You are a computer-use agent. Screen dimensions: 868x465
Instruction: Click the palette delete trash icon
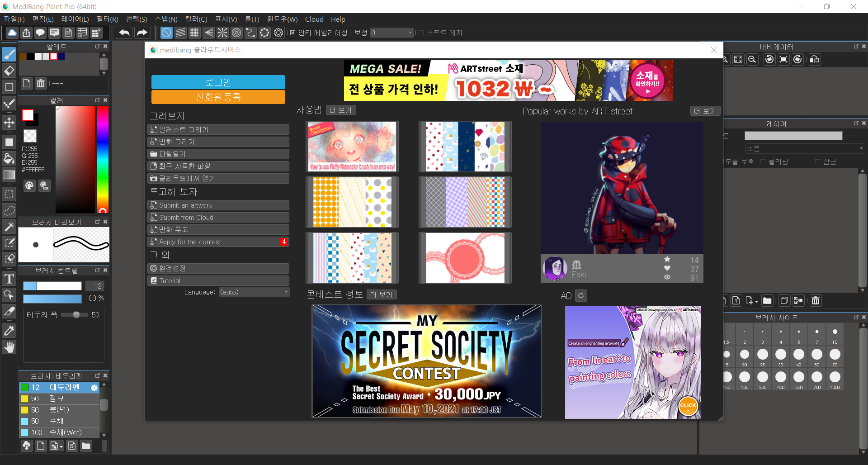(41, 83)
